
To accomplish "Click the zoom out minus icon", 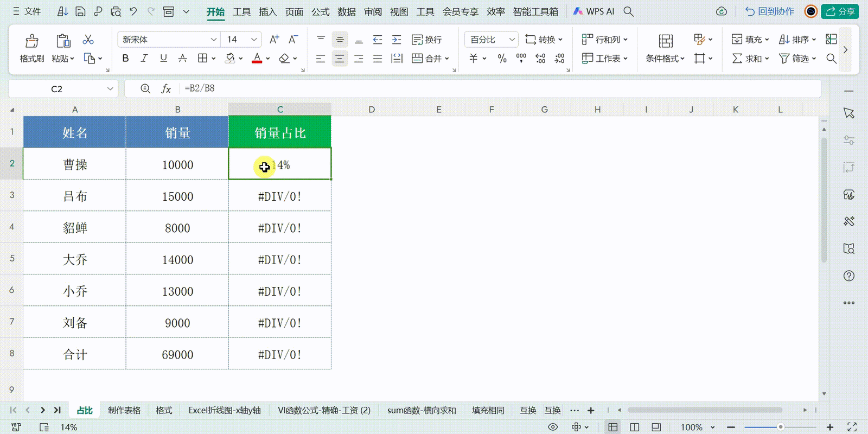I will (x=731, y=427).
